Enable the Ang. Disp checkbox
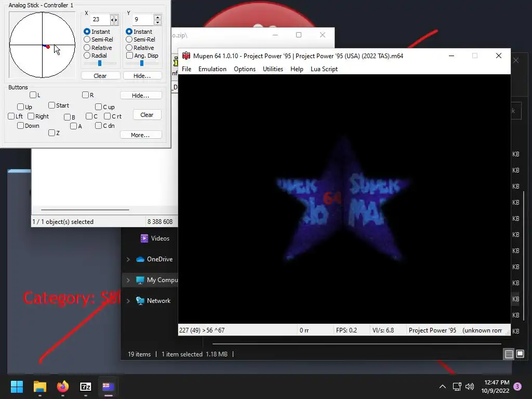The width and height of the screenshot is (532, 399). [x=129, y=55]
